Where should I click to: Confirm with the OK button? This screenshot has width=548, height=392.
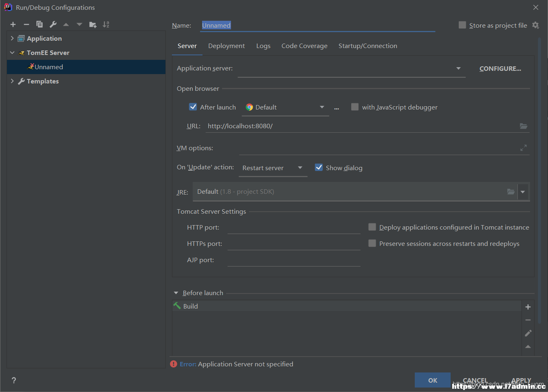pyautogui.click(x=433, y=380)
